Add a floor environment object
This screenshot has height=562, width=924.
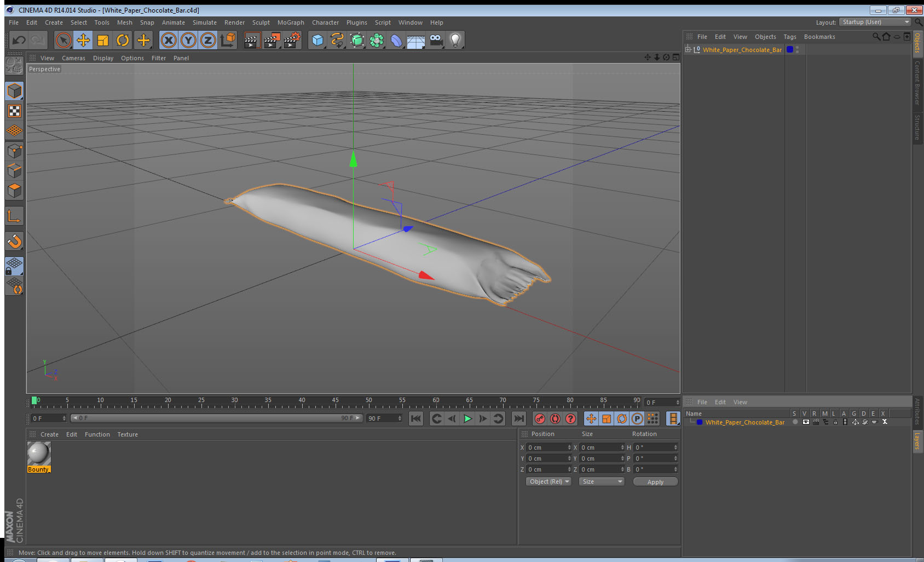tap(416, 40)
